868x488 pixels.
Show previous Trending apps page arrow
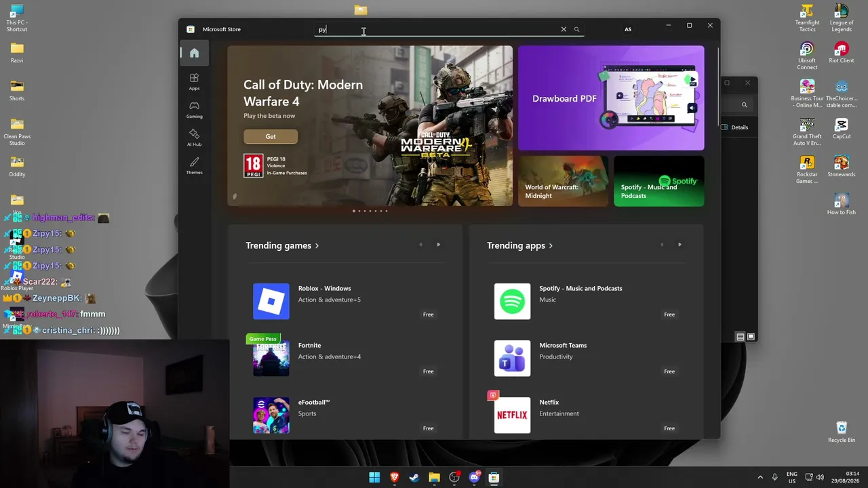[x=662, y=245]
